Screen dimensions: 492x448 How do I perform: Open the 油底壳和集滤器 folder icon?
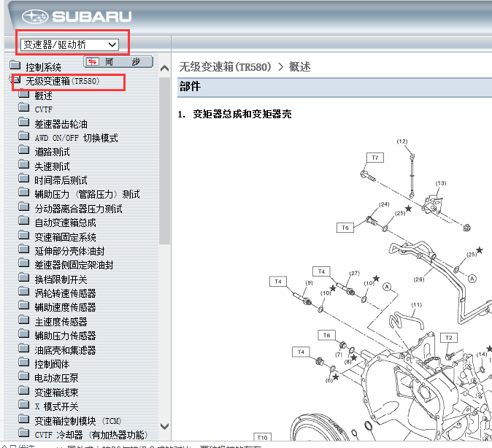(23, 347)
